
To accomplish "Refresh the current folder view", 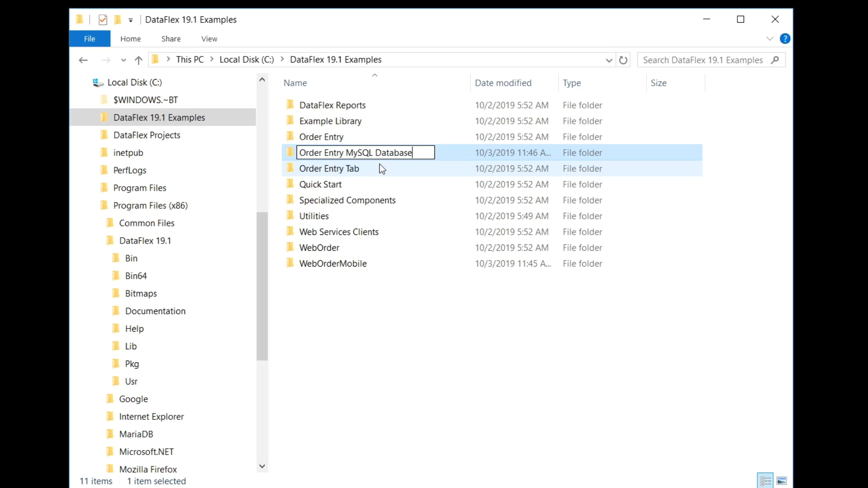I will (x=623, y=60).
